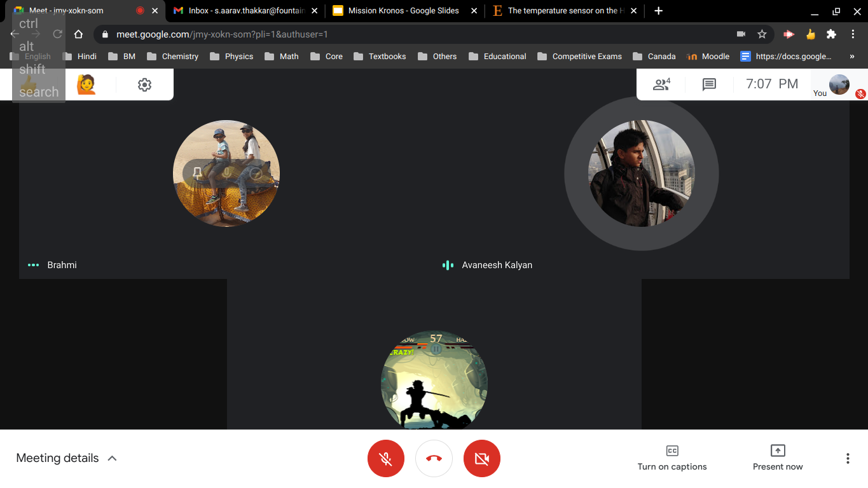Open the Physics bookmarks folder
Image resolution: width=868 pixels, height=488 pixels.
pyautogui.click(x=231, y=57)
